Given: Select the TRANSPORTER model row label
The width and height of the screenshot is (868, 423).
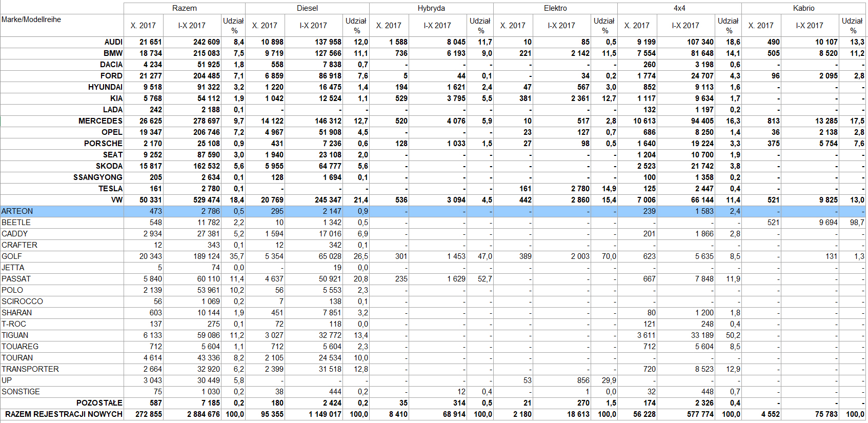Looking at the screenshot, I should coord(30,369).
